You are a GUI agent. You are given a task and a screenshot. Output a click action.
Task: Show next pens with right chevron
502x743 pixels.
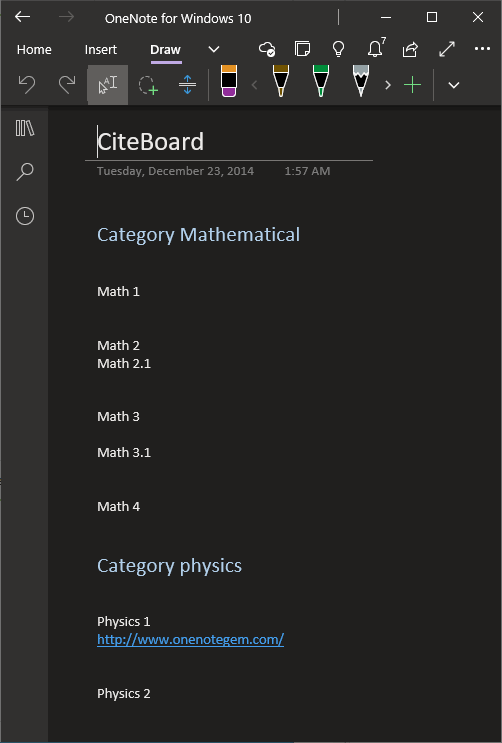coord(388,85)
